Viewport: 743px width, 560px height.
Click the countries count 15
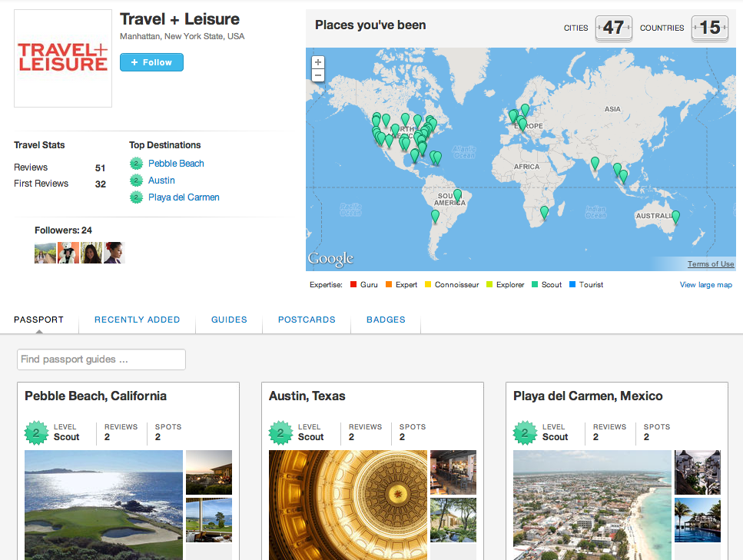(x=710, y=28)
